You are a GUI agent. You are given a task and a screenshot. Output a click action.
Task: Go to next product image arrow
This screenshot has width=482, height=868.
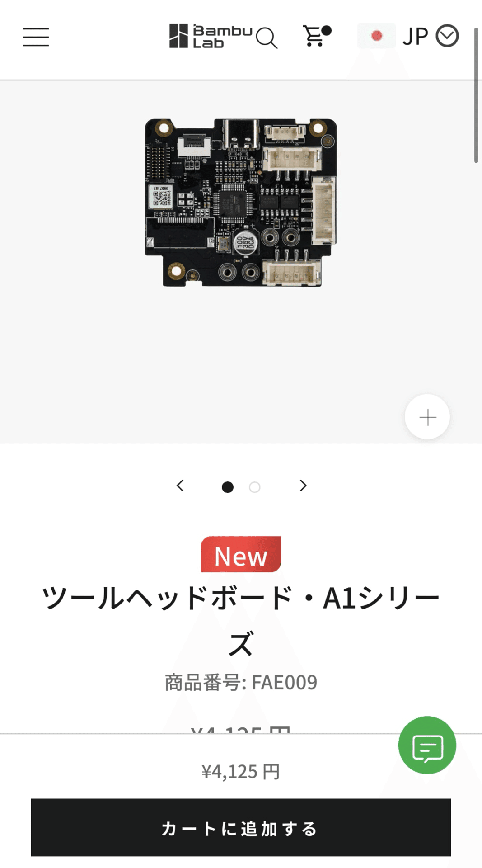point(303,486)
